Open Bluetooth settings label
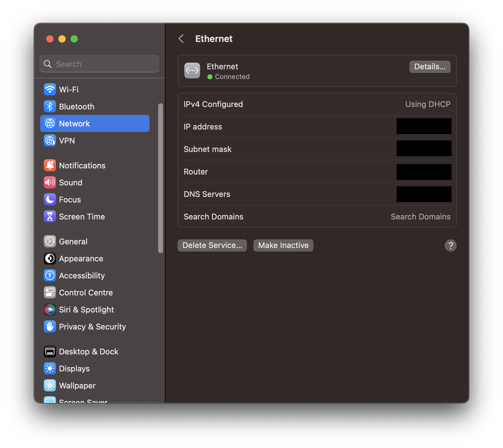 pyautogui.click(x=77, y=106)
